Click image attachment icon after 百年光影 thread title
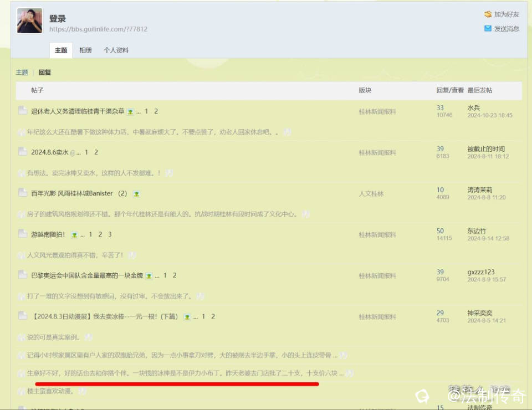 click(136, 194)
